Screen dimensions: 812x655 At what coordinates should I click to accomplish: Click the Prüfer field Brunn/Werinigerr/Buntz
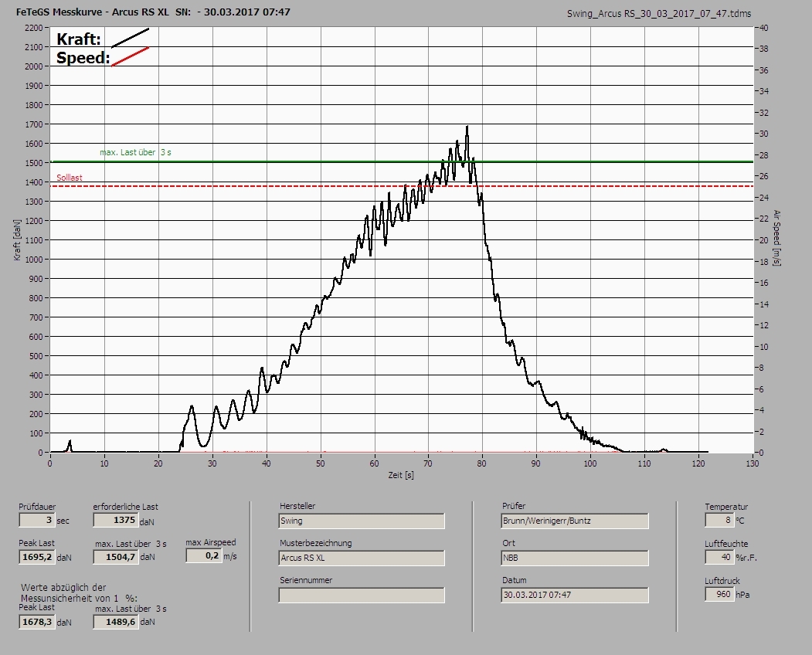[575, 521]
